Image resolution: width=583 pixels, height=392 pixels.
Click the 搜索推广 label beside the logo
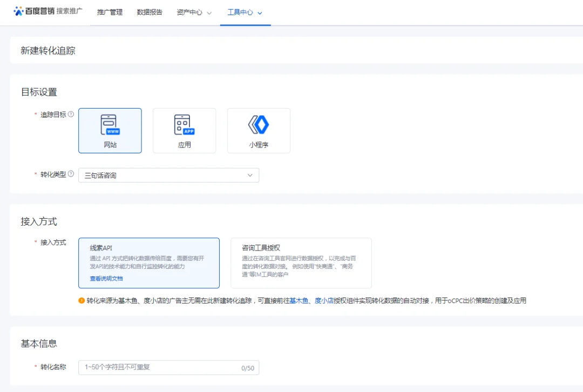coord(70,11)
